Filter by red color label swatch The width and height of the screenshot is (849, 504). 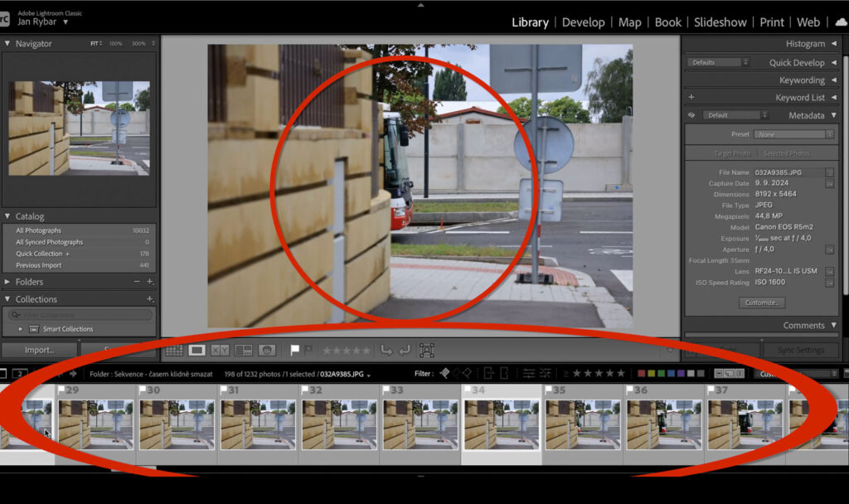pos(642,374)
